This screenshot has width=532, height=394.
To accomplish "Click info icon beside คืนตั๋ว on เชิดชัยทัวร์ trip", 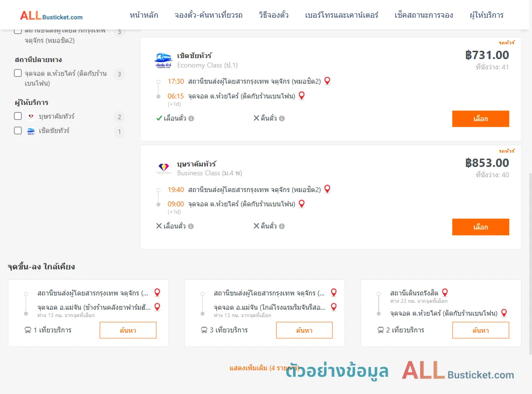I will click(282, 118).
